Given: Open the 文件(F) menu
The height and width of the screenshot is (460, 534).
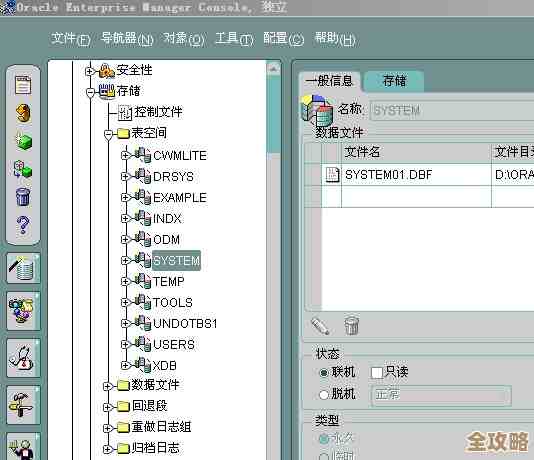Looking at the screenshot, I should click(x=70, y=39).
